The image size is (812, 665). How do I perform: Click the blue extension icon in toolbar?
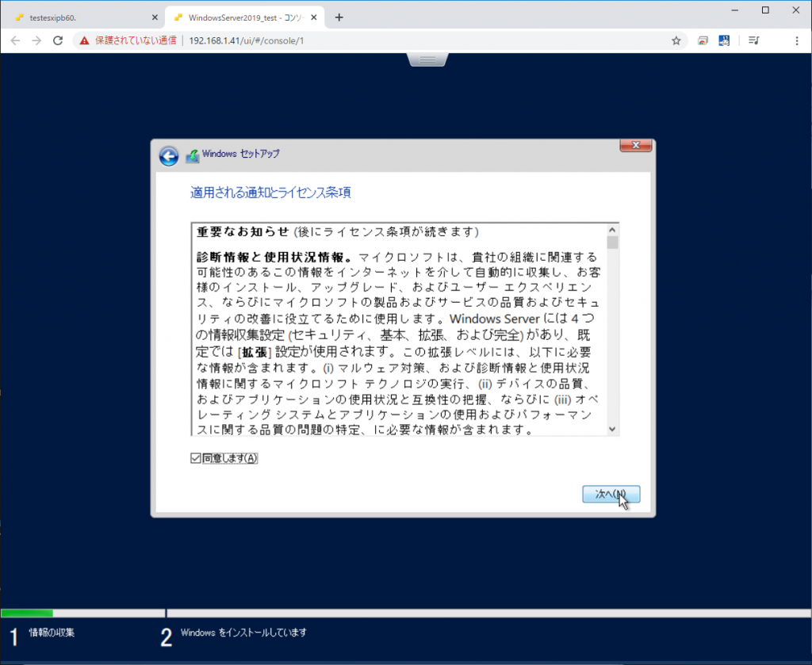point(724,40)
